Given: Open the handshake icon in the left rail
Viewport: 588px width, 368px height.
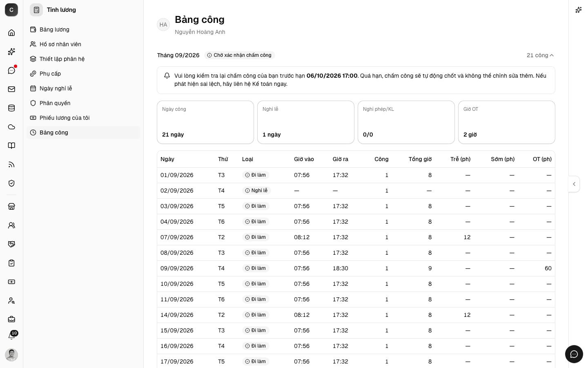Looking at the screenshot, I should coord(11,244).
